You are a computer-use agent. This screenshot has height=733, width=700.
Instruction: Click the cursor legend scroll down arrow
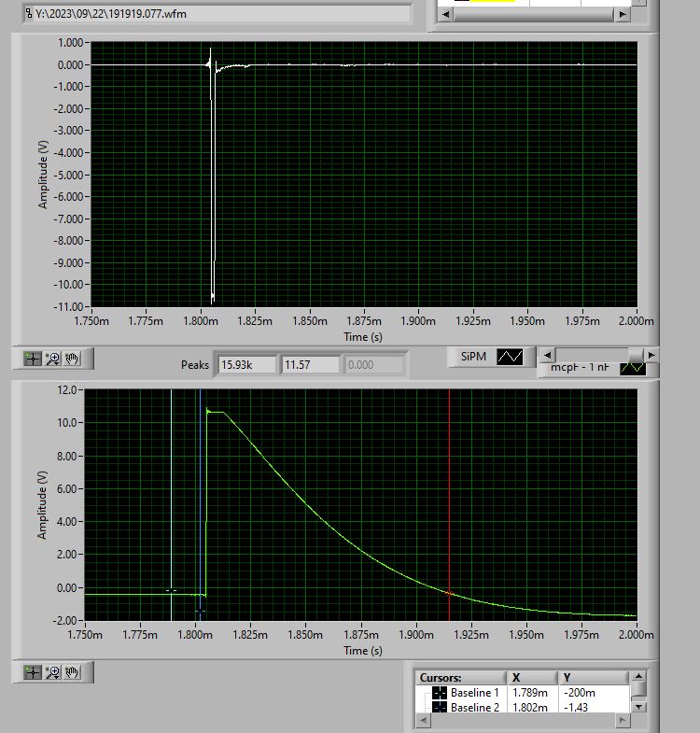tap(638, 707)
